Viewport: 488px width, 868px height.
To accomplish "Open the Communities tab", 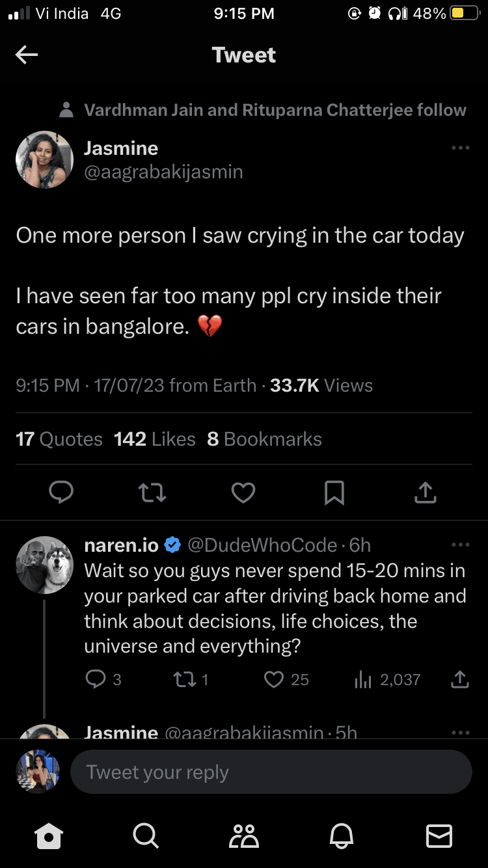I will click(244, 836).
